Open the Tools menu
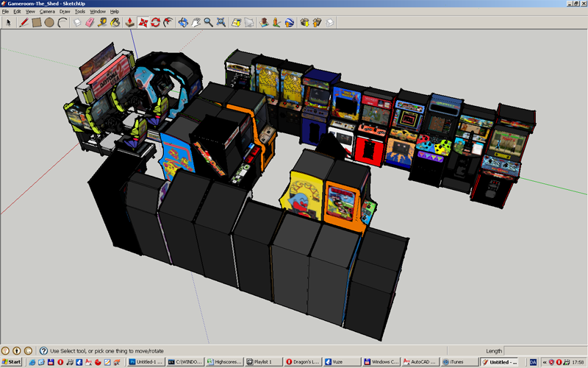 pos(80,12)
